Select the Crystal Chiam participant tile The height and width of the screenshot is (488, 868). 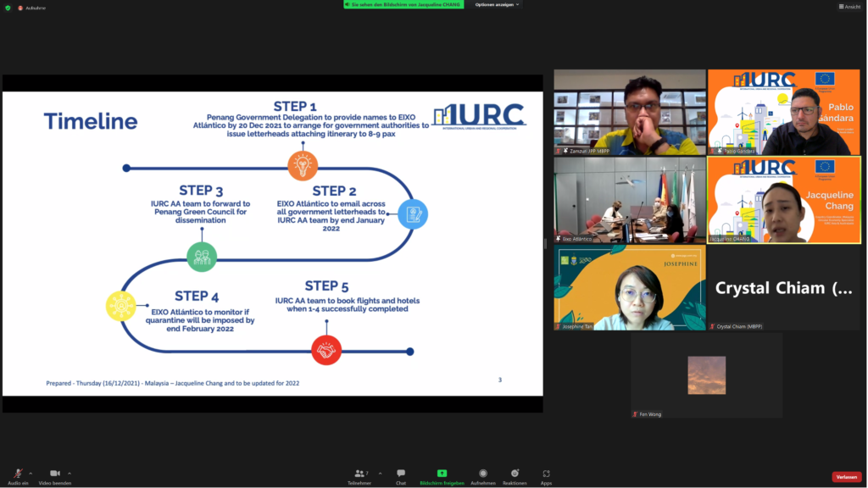tap(784, 288)
